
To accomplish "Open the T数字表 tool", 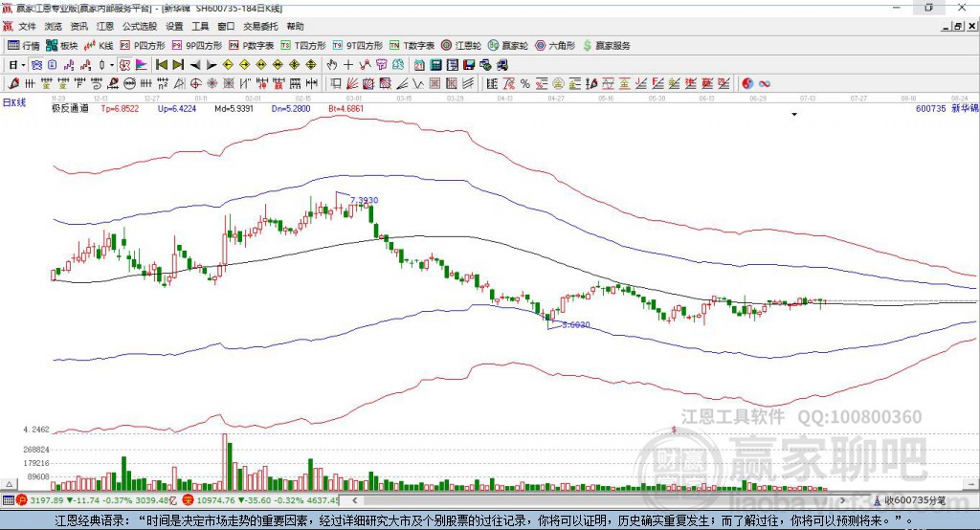I will (x=412, y=46).
